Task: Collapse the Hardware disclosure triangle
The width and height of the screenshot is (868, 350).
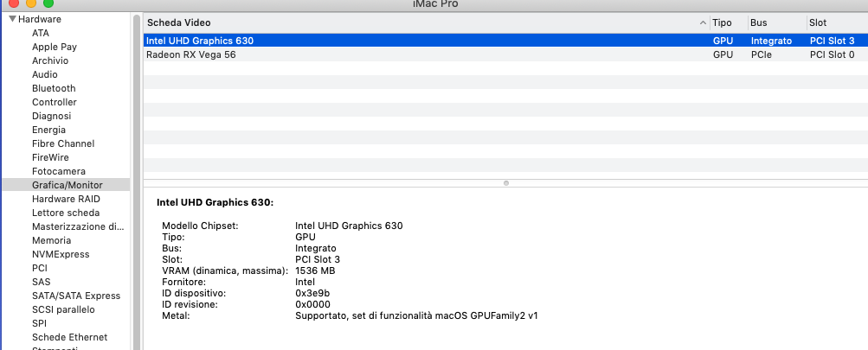Action: click(x=13, y=19)
